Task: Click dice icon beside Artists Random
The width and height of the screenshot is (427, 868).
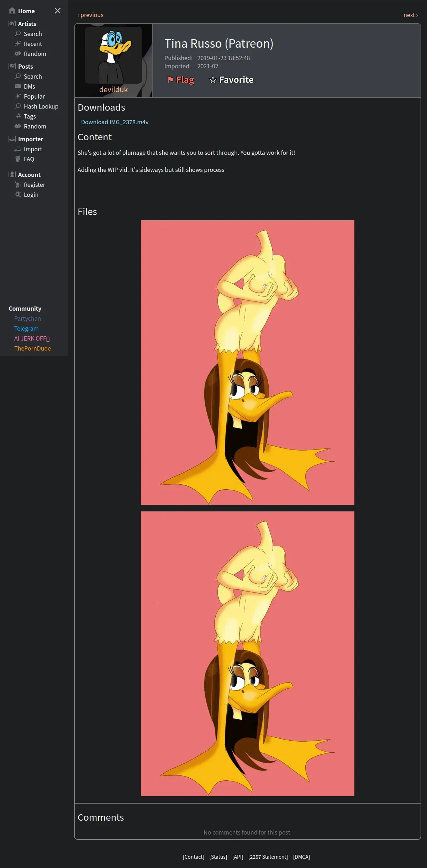Action: pyautogui.click(x=18, y=53)
